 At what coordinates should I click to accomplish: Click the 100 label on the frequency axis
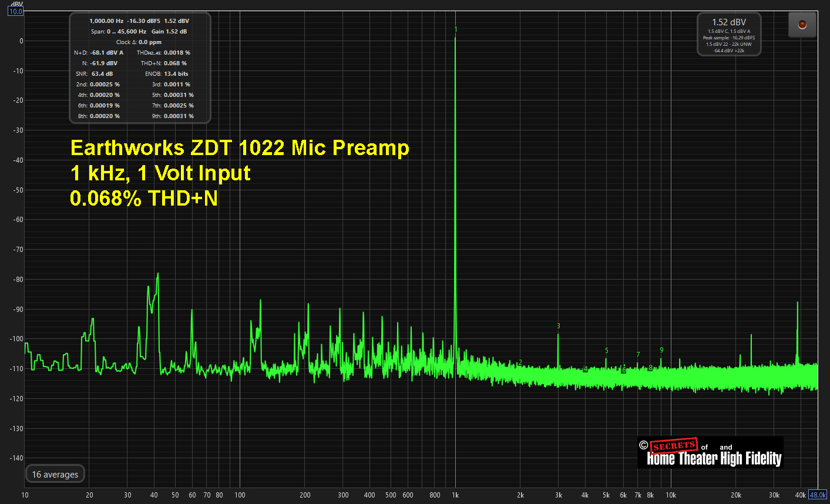(x=240, y=495)
